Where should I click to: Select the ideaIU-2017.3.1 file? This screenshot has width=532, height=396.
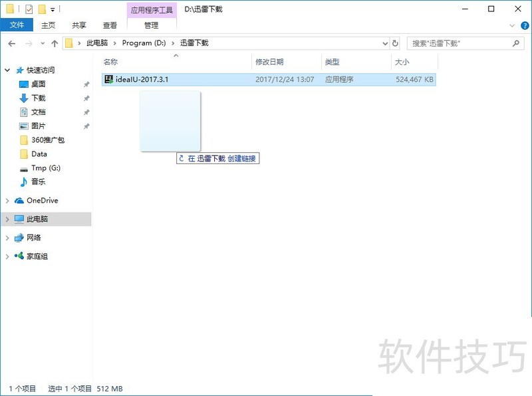(269, 80)
